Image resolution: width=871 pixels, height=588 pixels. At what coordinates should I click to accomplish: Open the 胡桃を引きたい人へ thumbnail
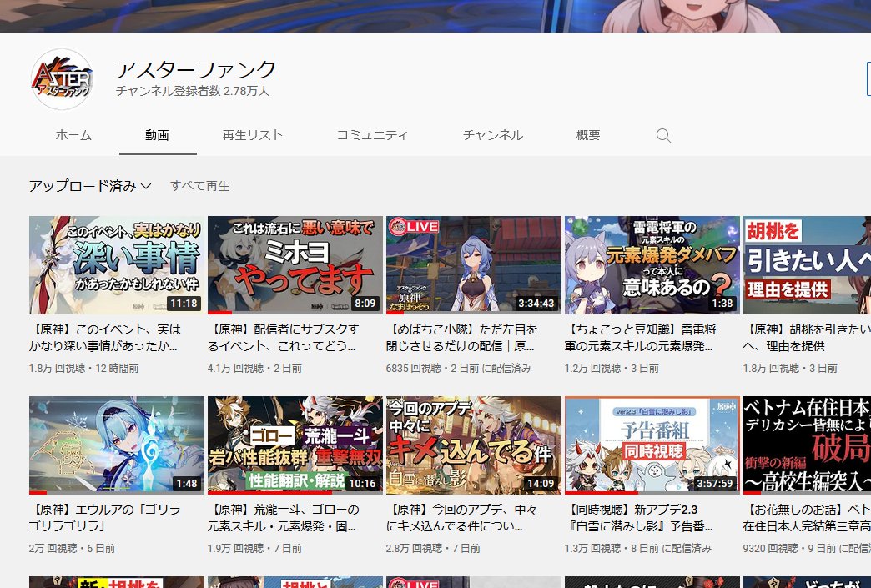807,265
